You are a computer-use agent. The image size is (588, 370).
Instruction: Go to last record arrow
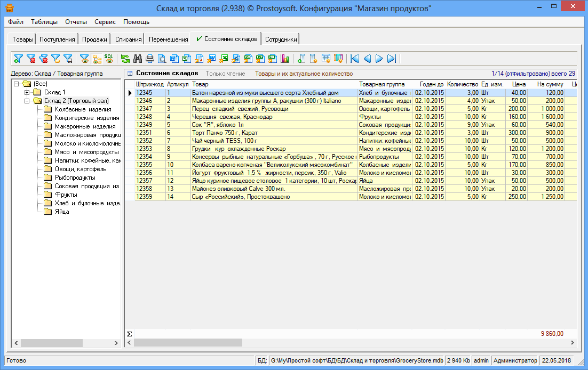click(392, 59)
